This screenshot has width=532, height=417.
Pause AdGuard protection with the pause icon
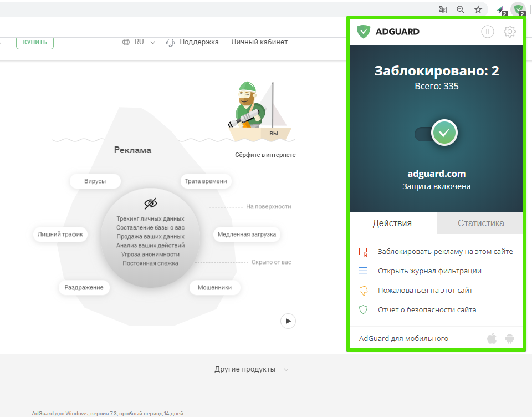[488, 32]
